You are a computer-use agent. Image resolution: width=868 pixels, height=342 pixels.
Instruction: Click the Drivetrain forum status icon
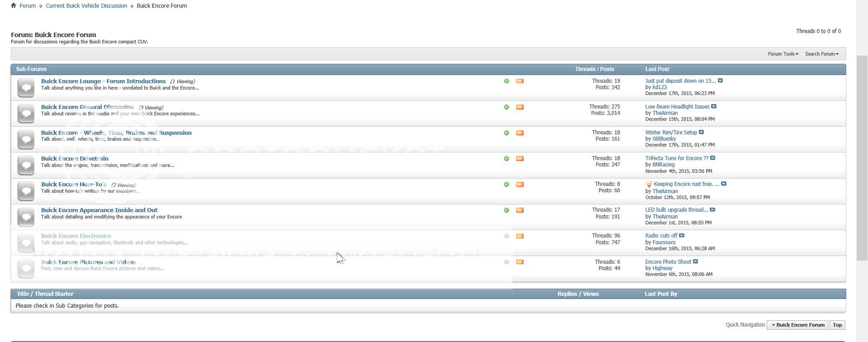pos(26,165)
